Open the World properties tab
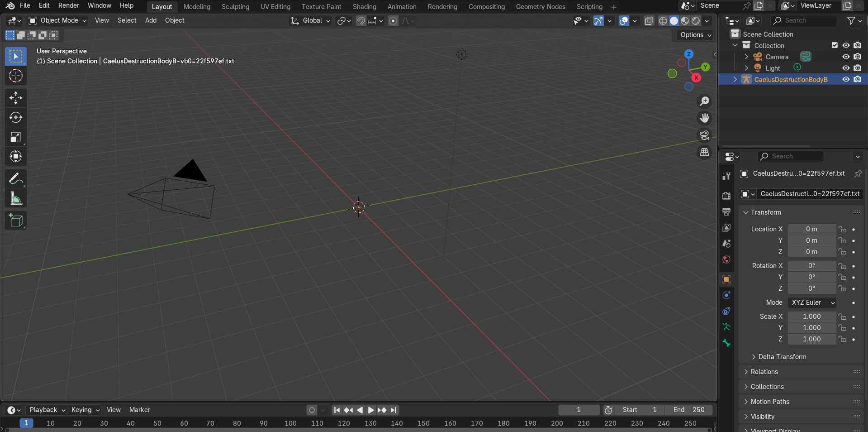Image resolution: width=868 pixels, height=432 pixels. [x=726, y=259]
